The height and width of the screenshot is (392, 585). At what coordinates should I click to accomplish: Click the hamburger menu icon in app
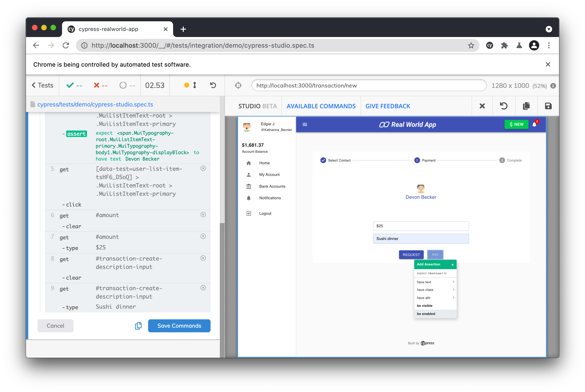click(x=305, y=124)
